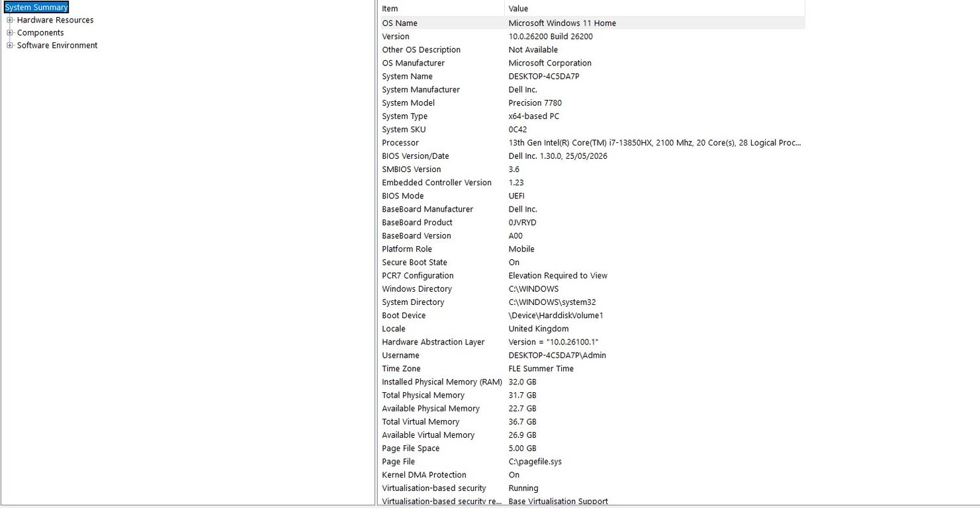The width and height of the screenshot is (980, 508).
Task: Select System Summary in the tree
Action: [36, 7]
